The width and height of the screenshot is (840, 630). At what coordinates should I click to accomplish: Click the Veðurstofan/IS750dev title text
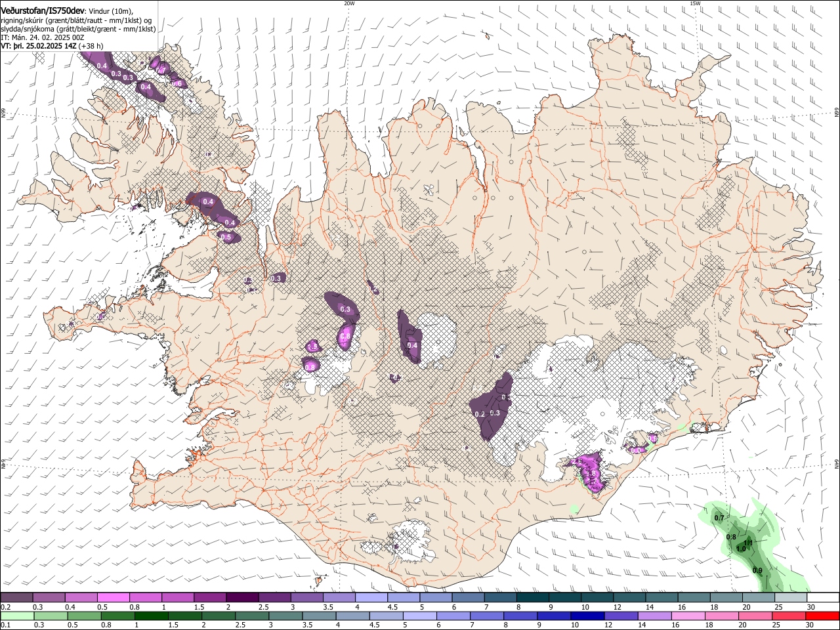[x=43, y=11]
